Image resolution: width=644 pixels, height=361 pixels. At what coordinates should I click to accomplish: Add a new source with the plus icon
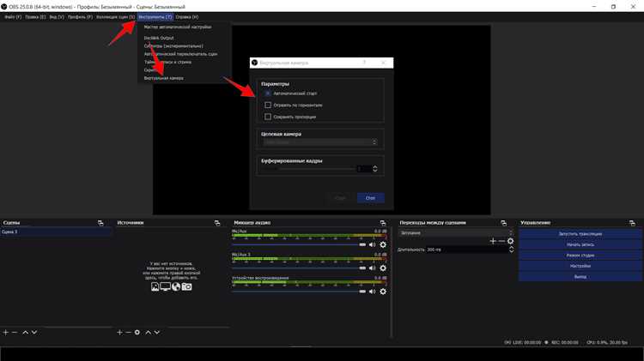click(x=119, y=333)
